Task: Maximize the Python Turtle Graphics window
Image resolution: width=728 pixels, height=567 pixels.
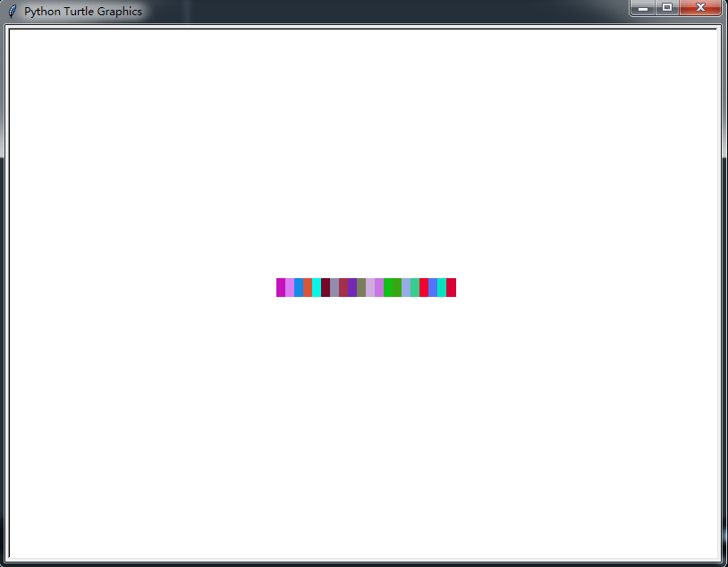Action: click(x=667, y=8)
